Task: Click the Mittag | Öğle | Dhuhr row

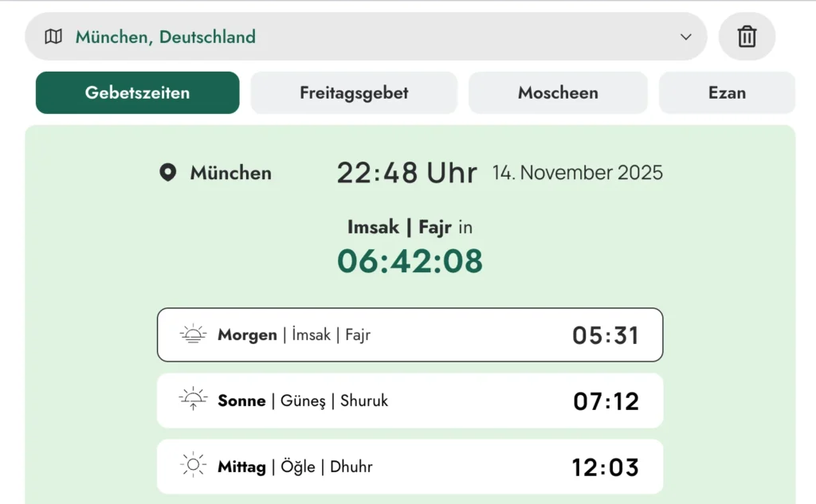Action: click(x=410, y=466)
